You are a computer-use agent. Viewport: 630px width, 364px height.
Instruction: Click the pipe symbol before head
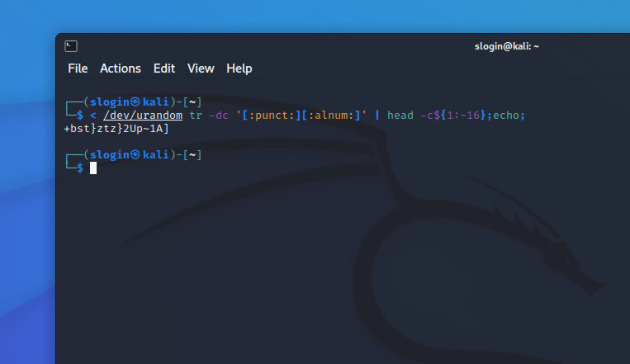(377, 116)
